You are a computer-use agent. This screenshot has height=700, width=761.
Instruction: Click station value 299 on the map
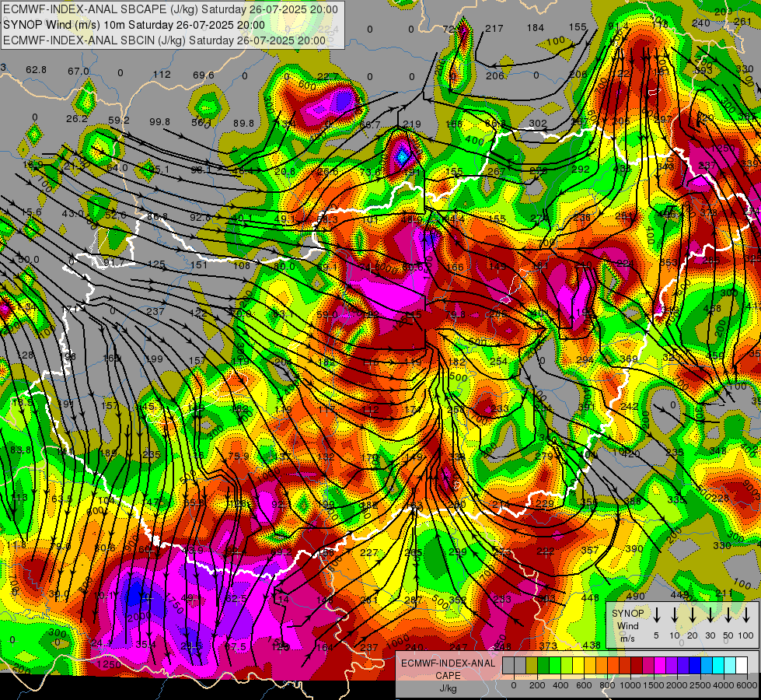coord(458,551)
